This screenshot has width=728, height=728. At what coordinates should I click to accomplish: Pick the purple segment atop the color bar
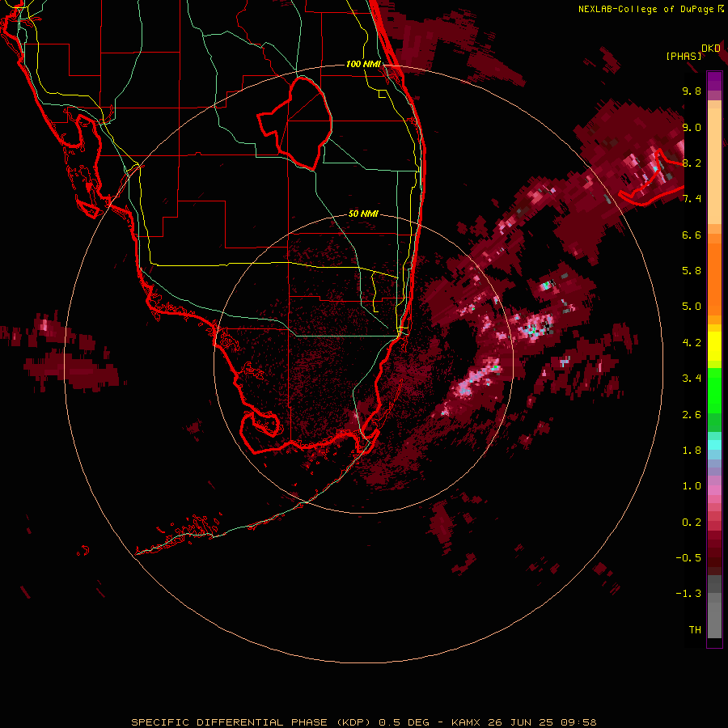(714, 81)
